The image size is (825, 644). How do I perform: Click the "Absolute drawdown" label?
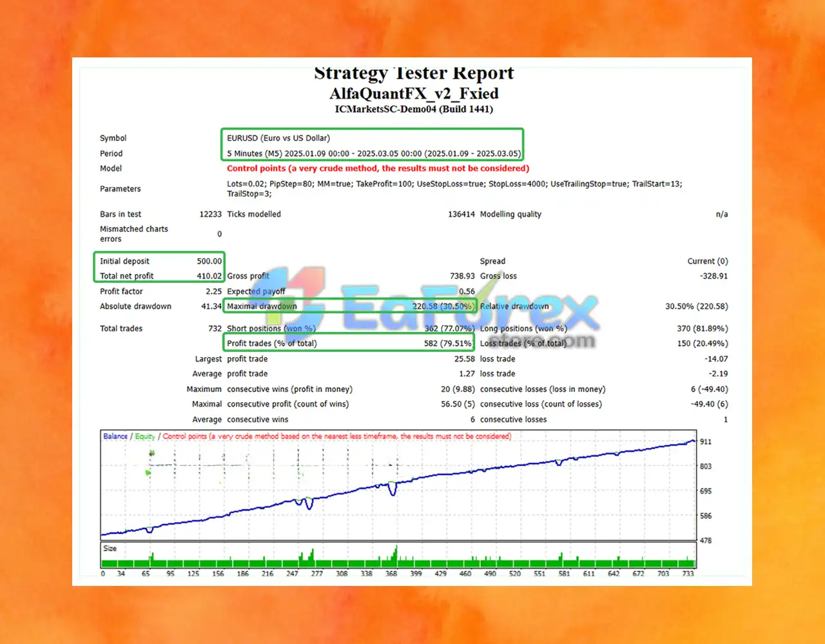pyautogui.click(x=135, y=306)
